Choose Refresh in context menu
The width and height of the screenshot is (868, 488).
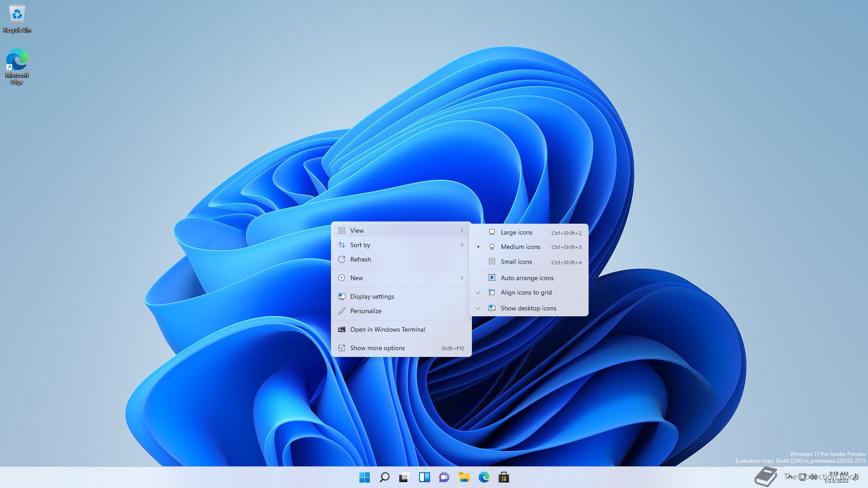click(401, 259)
